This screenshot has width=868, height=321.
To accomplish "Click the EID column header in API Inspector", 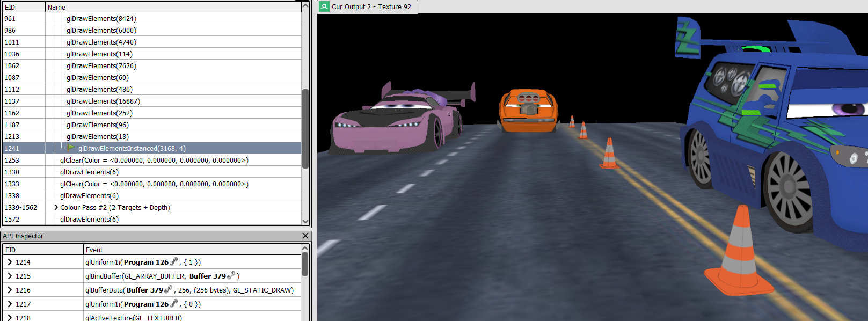I will pyautogui.click(x=43, y=250).
